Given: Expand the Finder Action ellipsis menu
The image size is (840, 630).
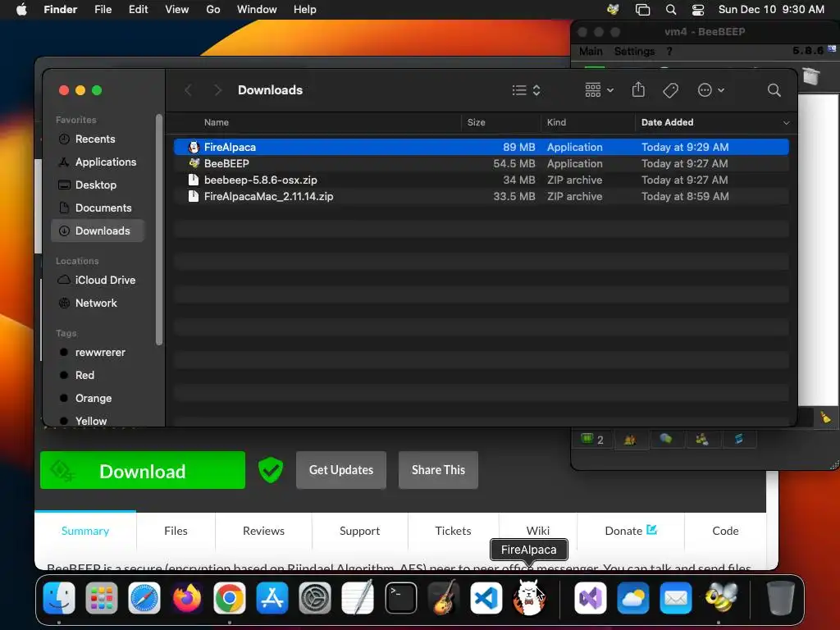Looking at the screenshot, I should (x=711, y=90).
